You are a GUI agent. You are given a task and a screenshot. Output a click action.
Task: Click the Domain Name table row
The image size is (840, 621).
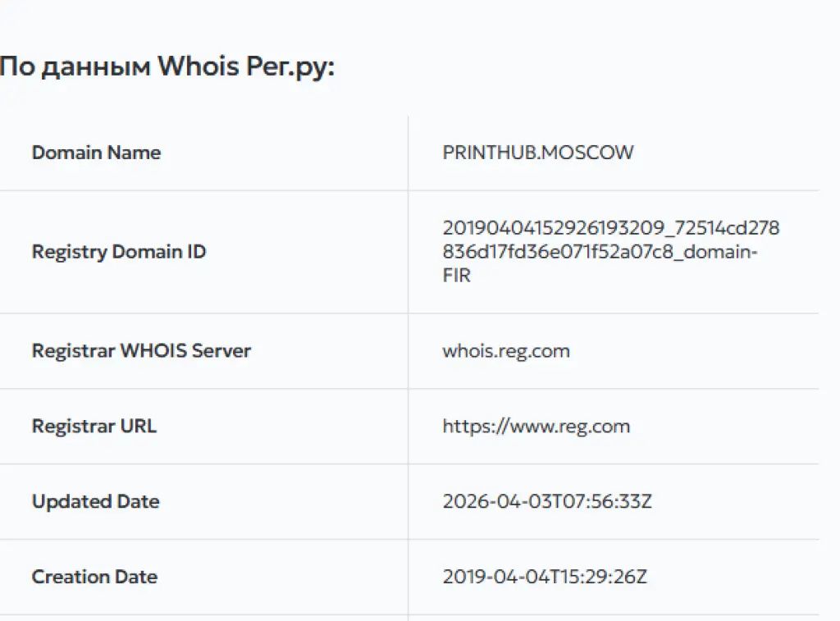(409, 153)
